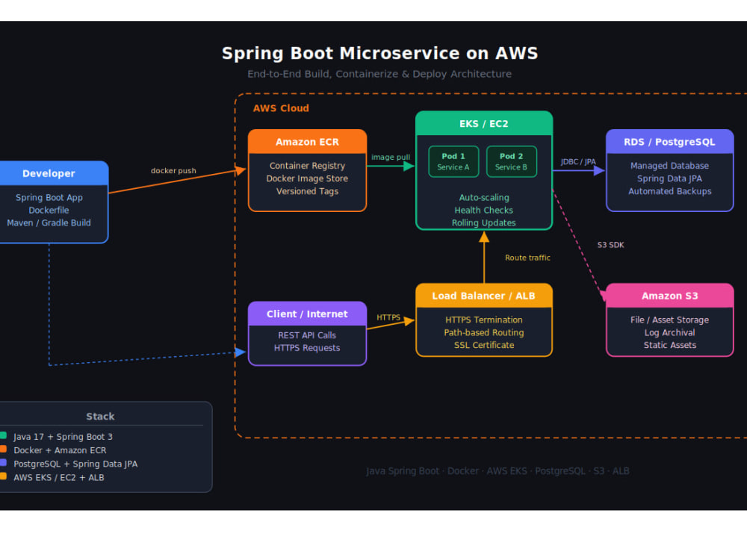Click 'Log Archival' text
747x560 pixels.
pos(670,332)
